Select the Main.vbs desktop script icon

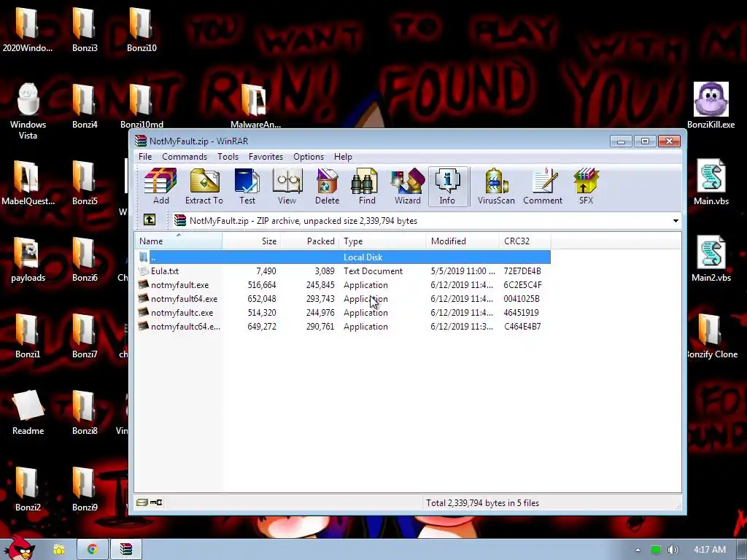coord(711,182)
